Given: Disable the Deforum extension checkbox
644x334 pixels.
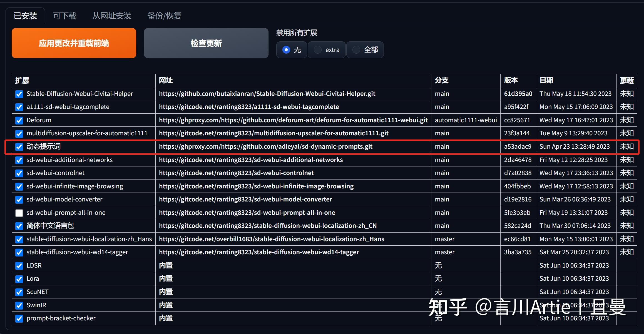Looking at the screenshot, I should [19, 120].
